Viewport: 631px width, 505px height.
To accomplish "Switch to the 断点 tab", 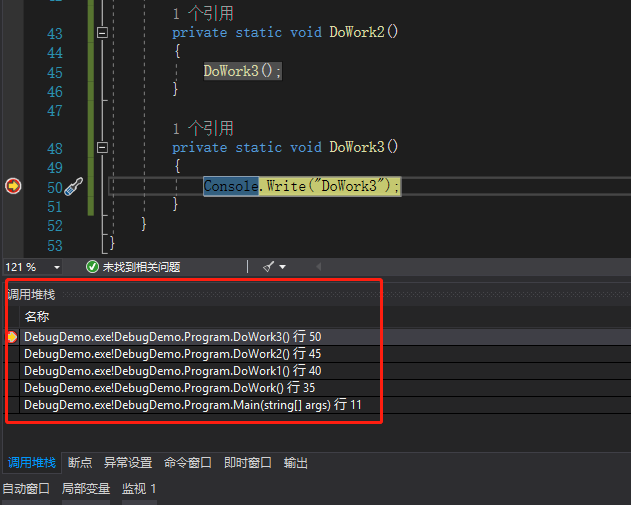I will pyautogui.click(x=80, y=463).
